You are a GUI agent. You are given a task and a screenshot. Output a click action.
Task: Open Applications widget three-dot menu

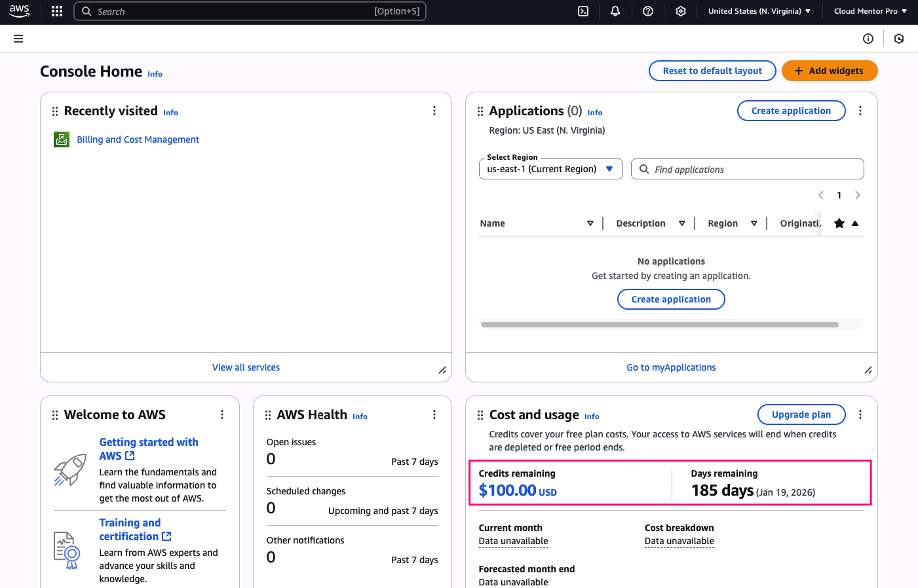pos(860,111)
